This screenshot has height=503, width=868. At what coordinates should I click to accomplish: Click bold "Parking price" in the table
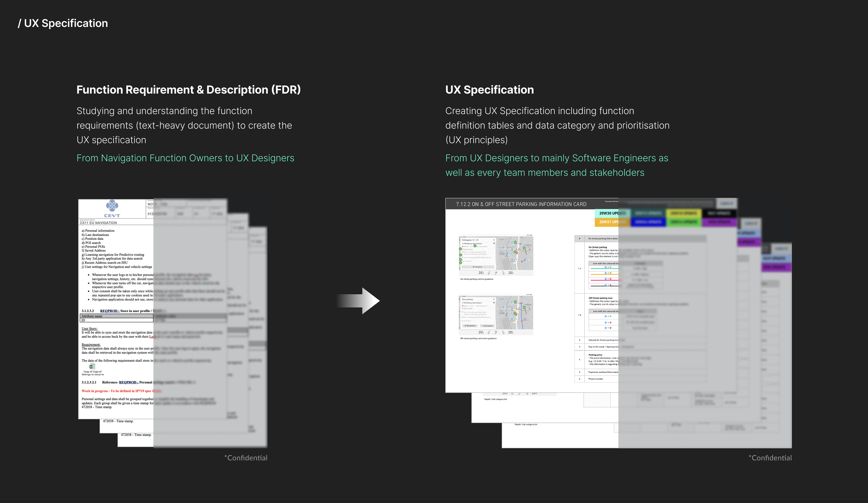pos(595,355)
